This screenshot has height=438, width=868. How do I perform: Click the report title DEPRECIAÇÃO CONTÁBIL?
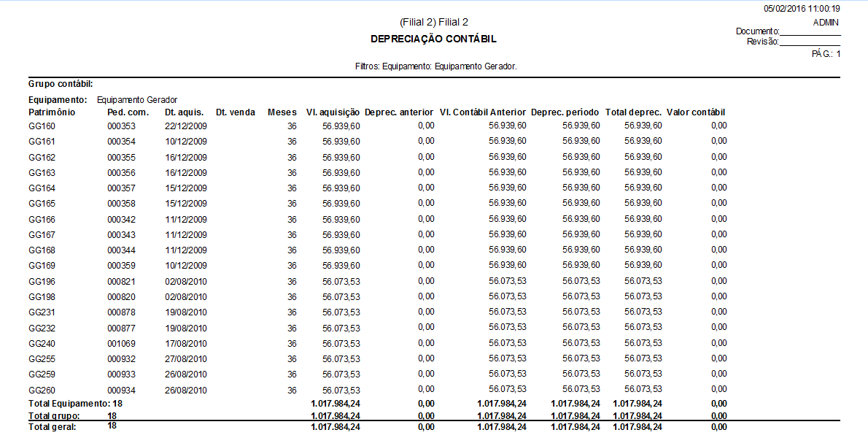point(433,39)
